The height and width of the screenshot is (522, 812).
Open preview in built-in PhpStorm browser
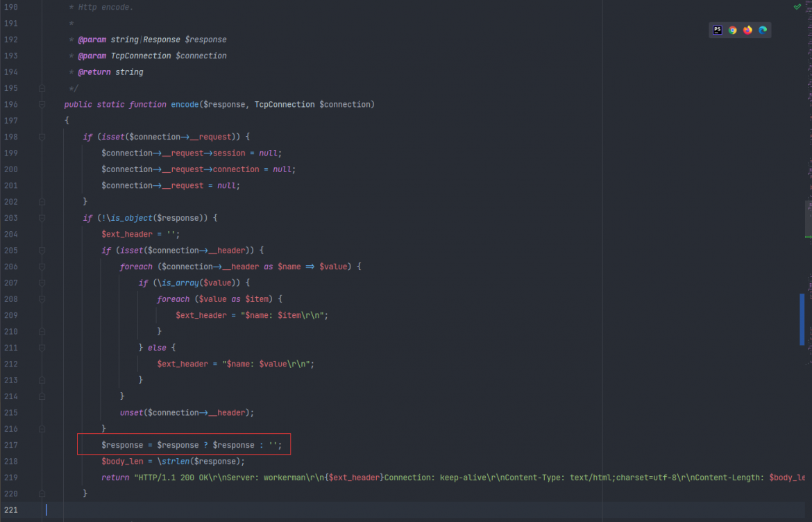[717, 30]
